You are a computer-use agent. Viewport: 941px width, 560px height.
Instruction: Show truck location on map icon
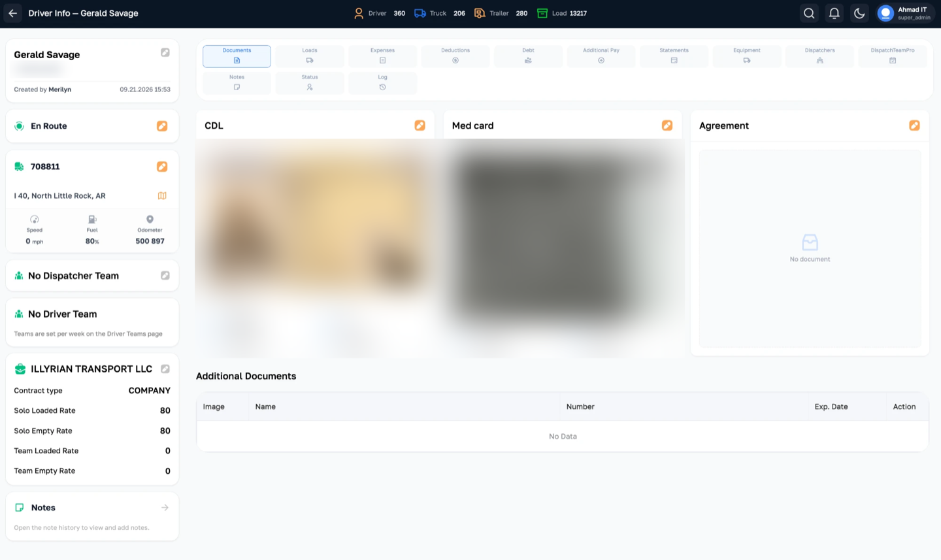coord(162,195)
